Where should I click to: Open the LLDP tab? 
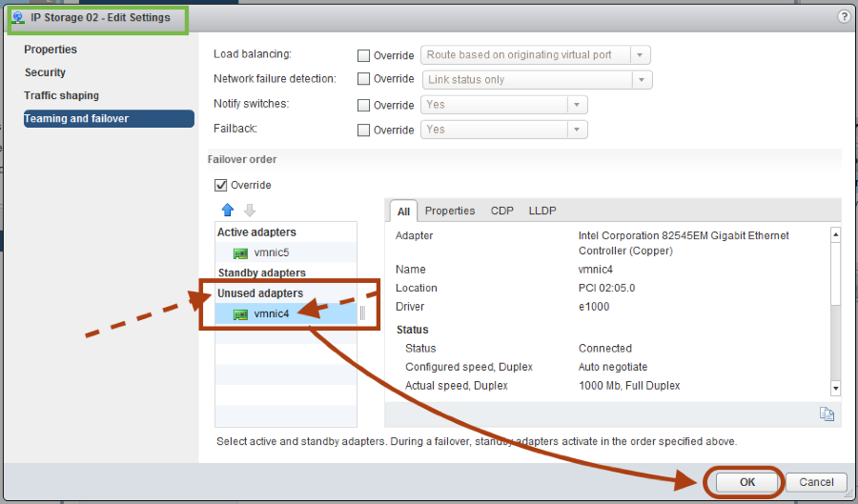(x=542, y=211)
